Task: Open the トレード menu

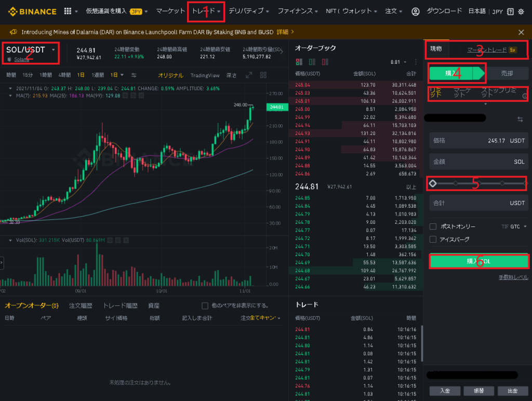Action: [206, 11]
